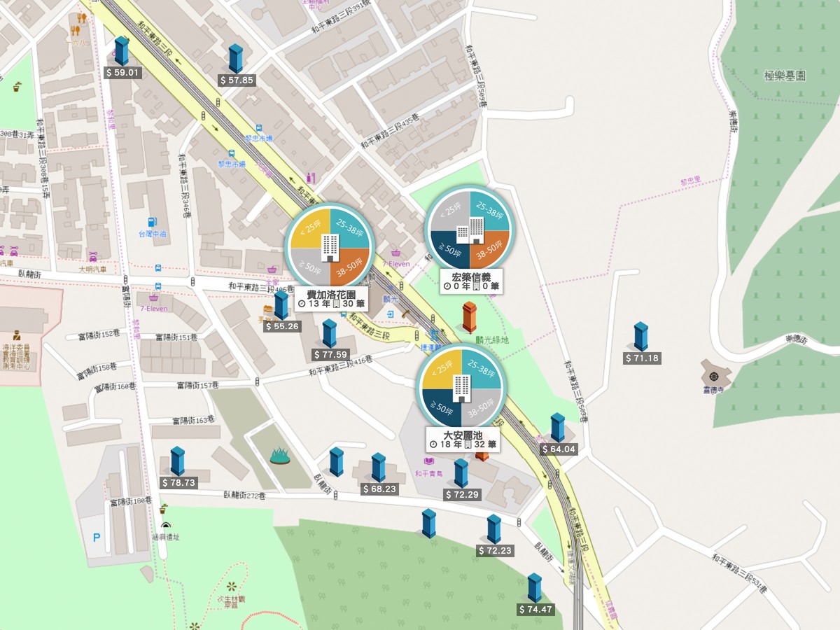Click the monument icon at 遺址

(x=166, y=525)
